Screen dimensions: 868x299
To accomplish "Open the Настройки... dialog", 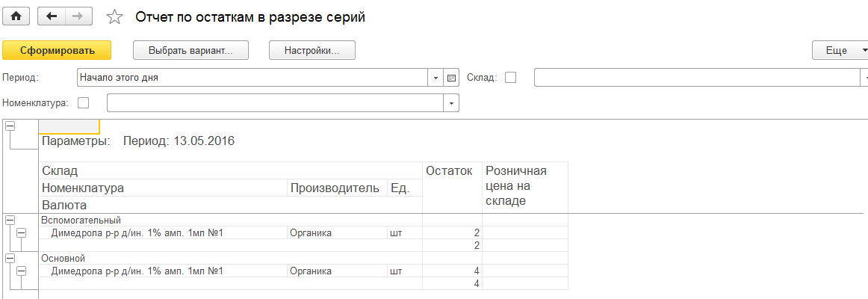I will pyautogui.click(x=311, y=50).
